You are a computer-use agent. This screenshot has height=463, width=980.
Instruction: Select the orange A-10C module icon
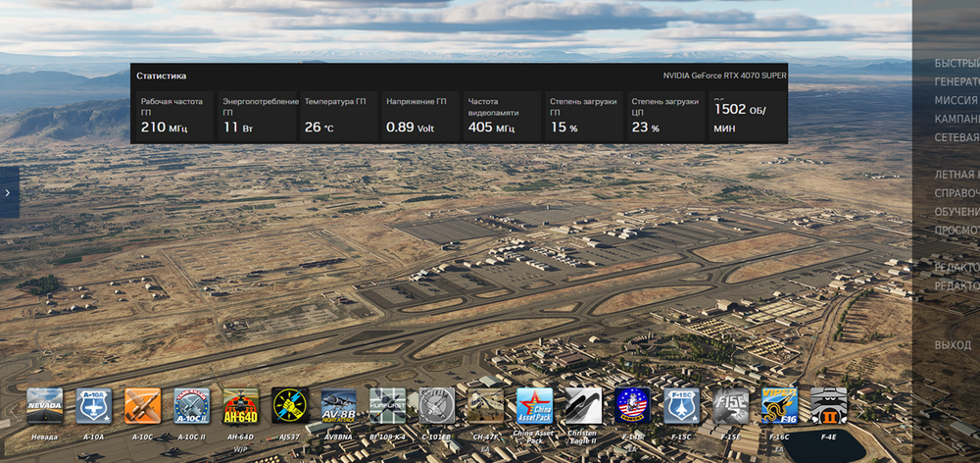click(x=142, y=405)
